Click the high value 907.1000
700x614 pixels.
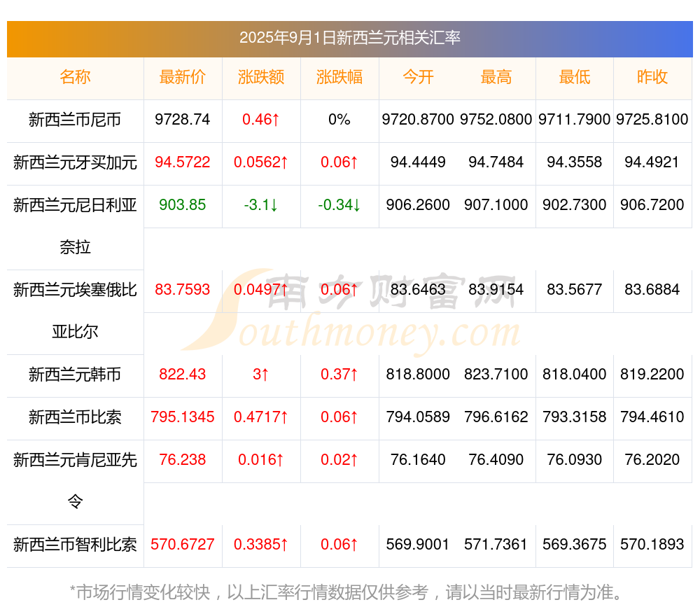click(x=496, y=205)
